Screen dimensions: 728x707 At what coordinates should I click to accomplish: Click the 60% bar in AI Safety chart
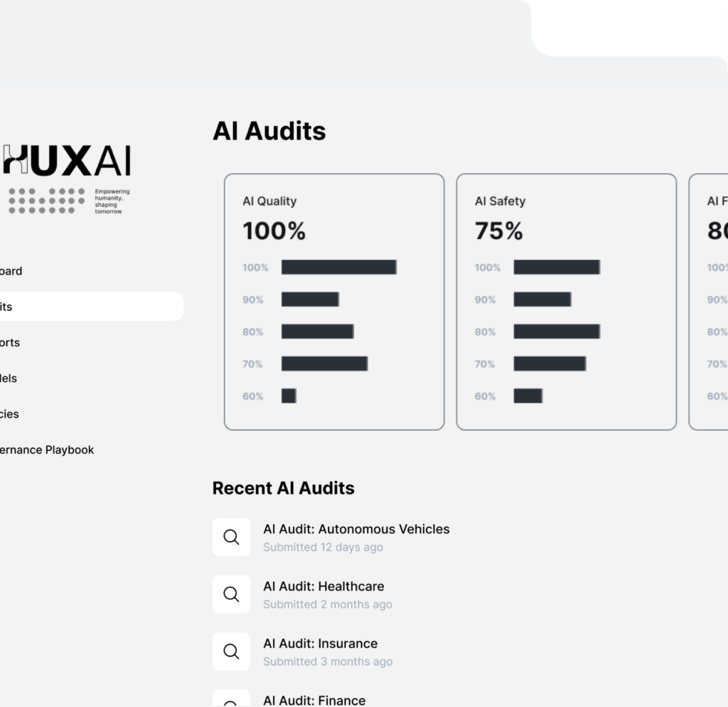click(528, 396)
